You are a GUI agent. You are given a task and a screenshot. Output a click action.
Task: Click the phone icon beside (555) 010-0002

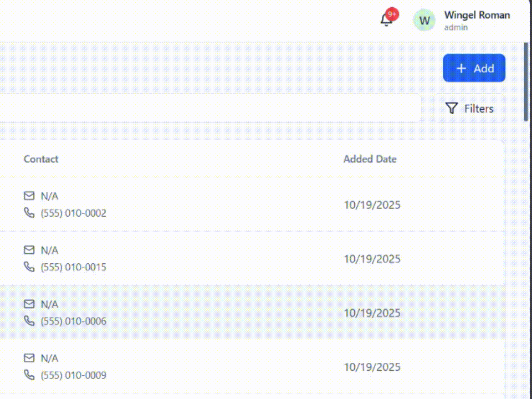(29, 212)
